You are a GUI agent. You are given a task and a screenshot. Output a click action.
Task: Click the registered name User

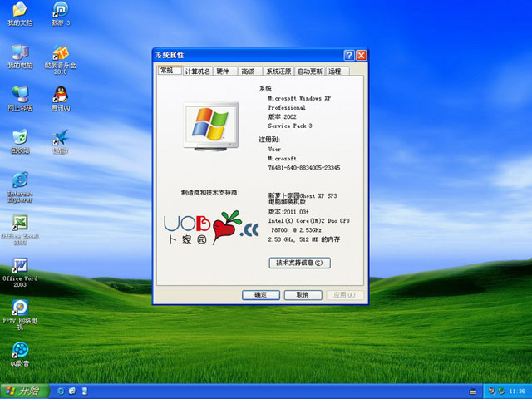tap(274, 149)
